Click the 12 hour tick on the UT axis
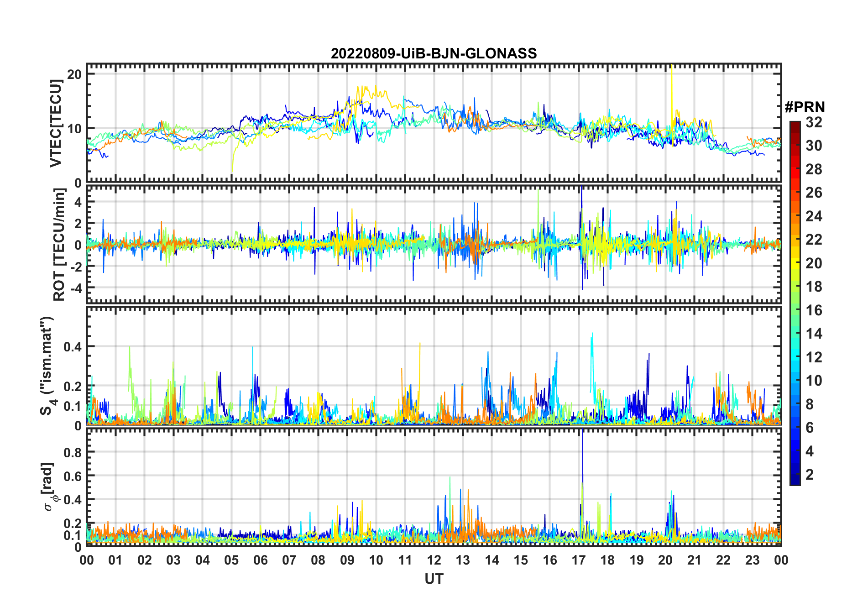868x607 pixels. pos(434,560)
